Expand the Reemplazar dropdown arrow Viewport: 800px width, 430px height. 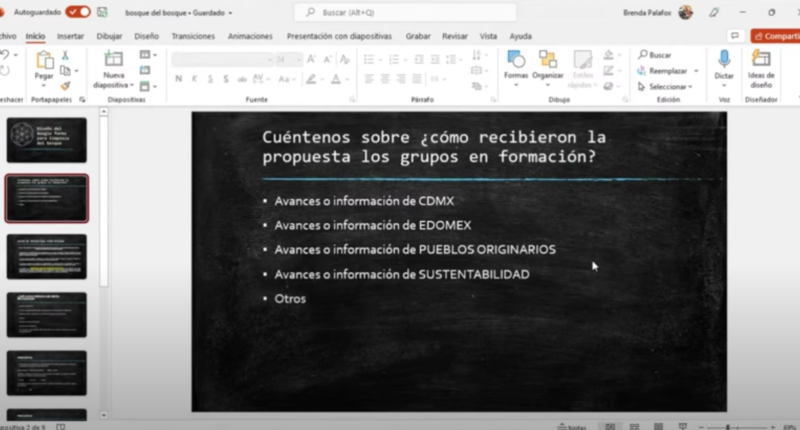(694, 71)
